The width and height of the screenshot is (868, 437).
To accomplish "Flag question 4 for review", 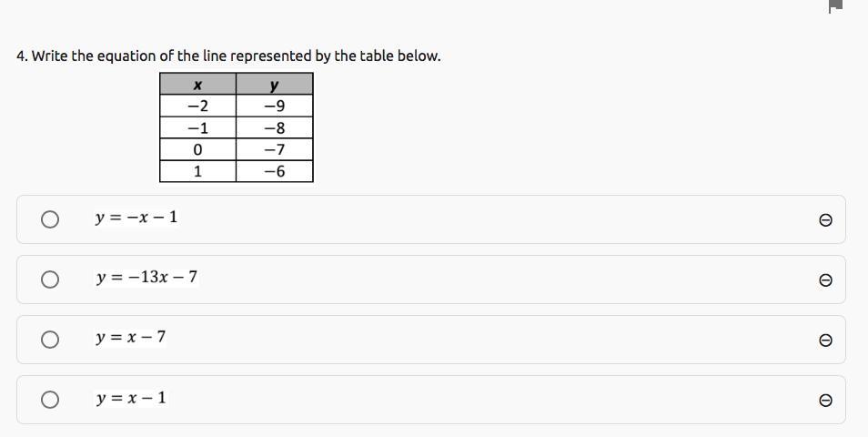I will click(836, 6).
